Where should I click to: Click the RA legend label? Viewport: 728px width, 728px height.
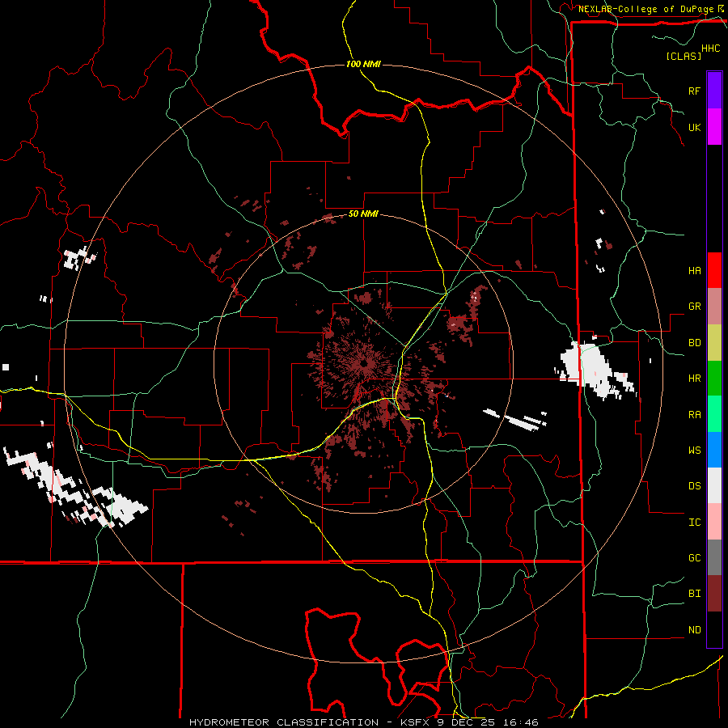694,415
